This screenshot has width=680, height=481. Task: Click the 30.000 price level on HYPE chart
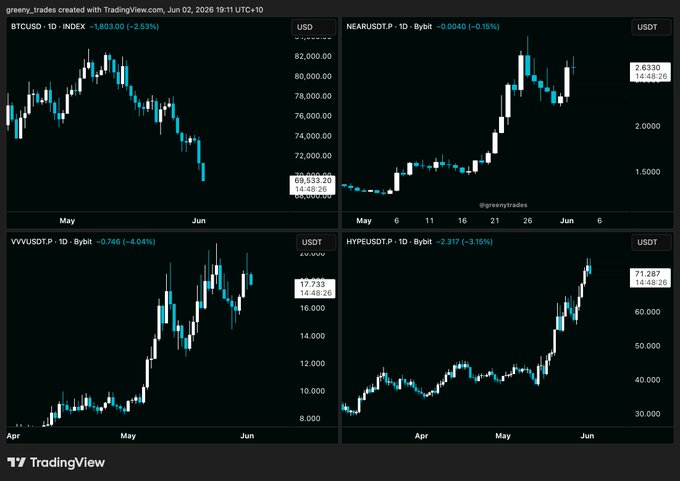click(647, 414)
